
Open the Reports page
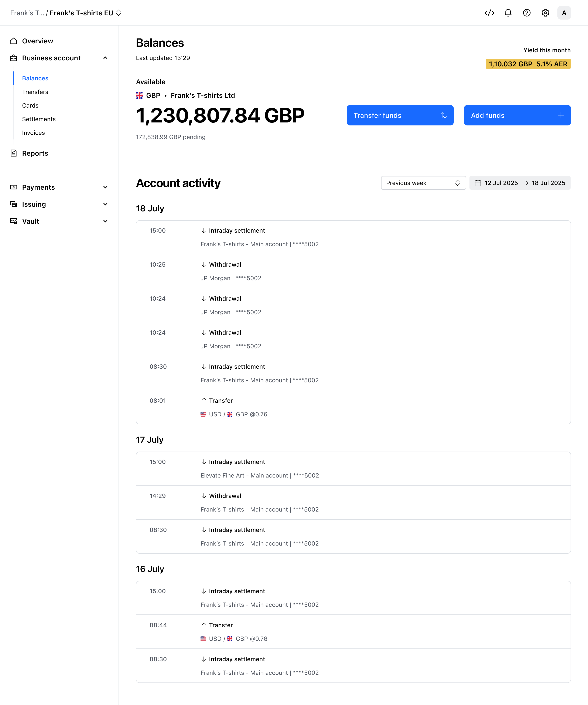(35, 154)
